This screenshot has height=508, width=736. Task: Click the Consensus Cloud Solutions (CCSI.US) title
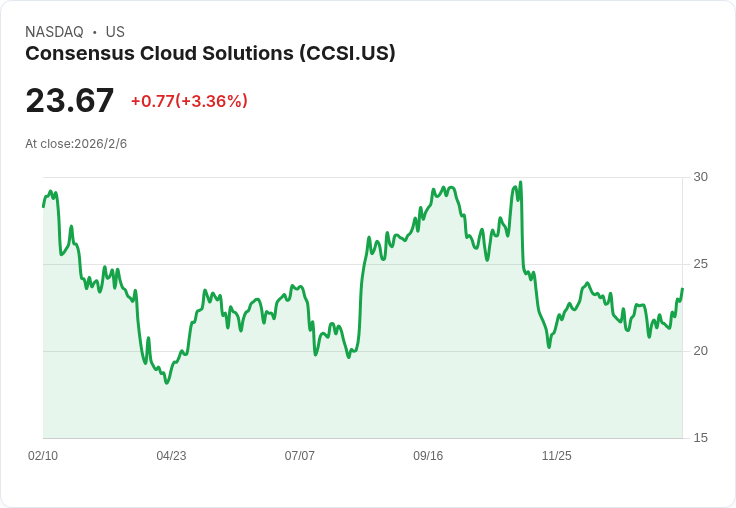(x=210, y=53)
